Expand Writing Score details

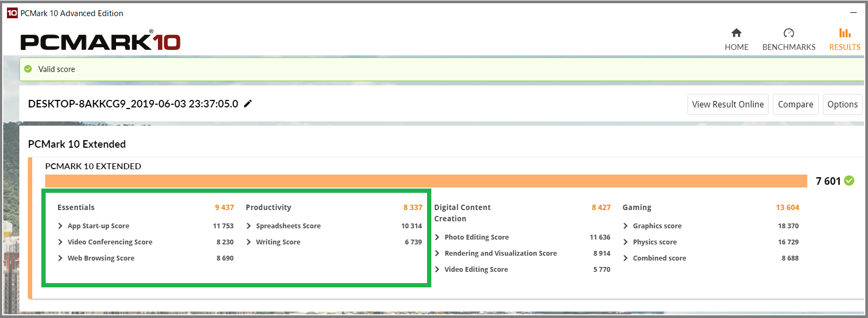pyautogui.click(x=249, y=242)
